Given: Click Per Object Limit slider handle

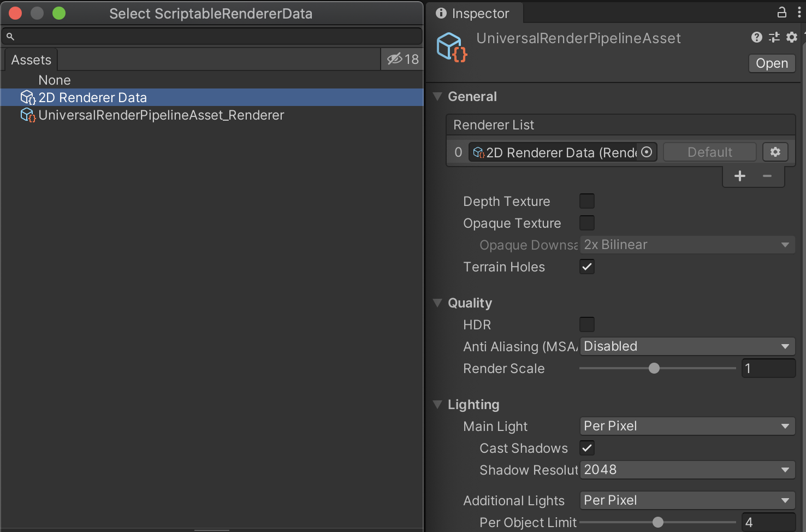Looking at the screenshot, I should pyautogui.click(x=658, y=522).
